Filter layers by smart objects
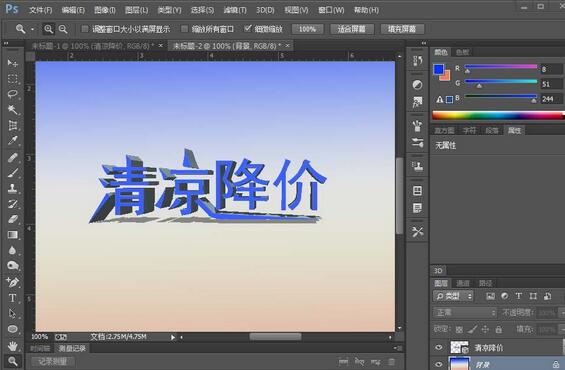 coord(547,296)
